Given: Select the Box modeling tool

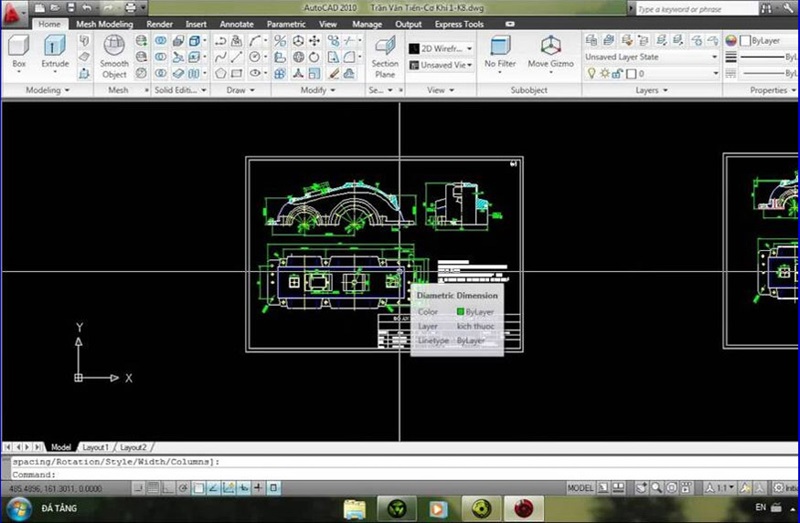Looking at the screenshot, I should (x=19, y=51).
